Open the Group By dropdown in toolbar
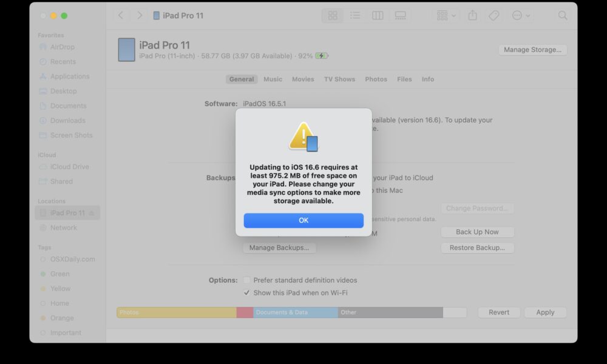Screen dimensions: 607x364 click(x=446, y=16)
